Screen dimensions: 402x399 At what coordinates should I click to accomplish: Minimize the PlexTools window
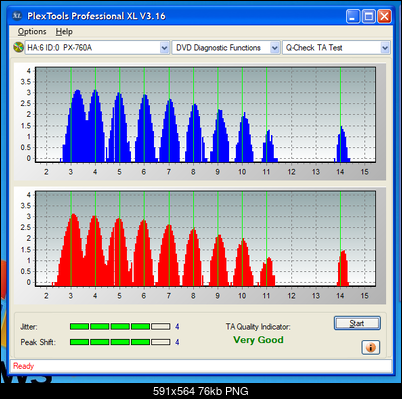pos(353,16)
